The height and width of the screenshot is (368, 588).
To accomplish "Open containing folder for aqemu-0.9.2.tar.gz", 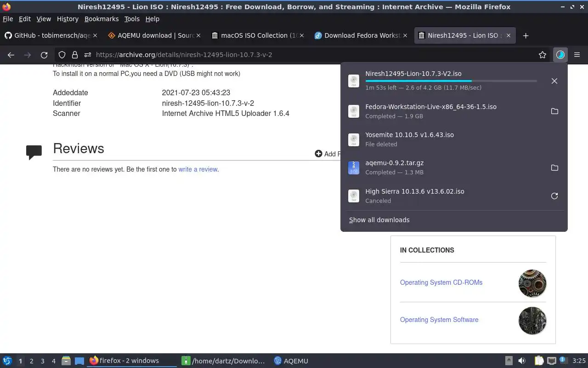I will point(554,168).
